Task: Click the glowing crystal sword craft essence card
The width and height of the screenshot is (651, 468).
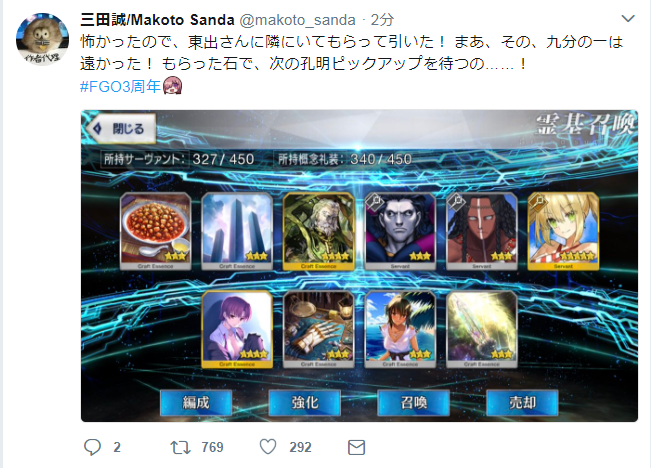Action: pos(482,329)
